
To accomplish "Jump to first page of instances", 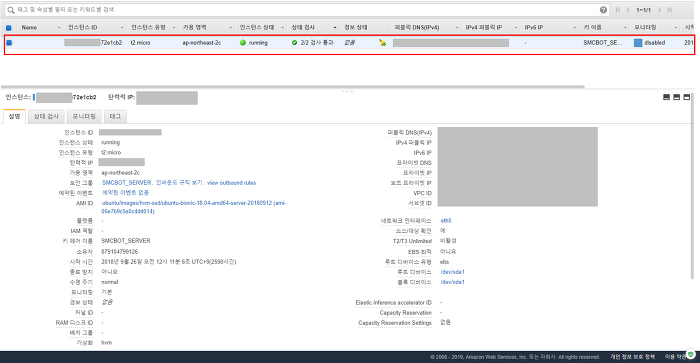I will click(x=618, y=10).
